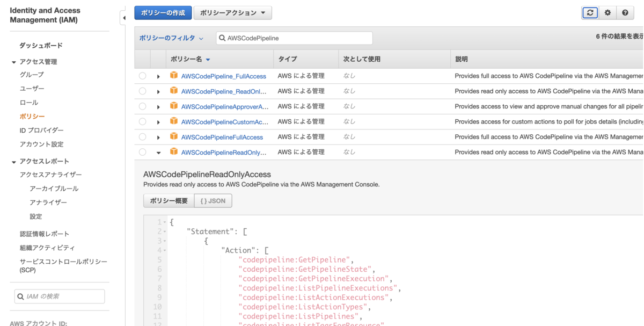The height and width of the screenshot is (326, 644).
Task: Click the policy icon beside AWSCodePipeline_ReadOnl...
Action: tap(174, 91)
